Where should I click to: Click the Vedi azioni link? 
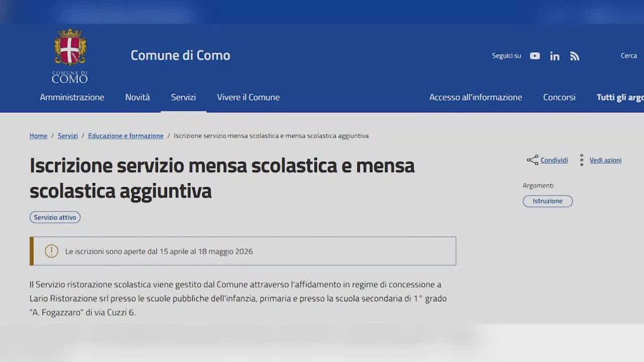pyautogui.click(x=605, y=160)
